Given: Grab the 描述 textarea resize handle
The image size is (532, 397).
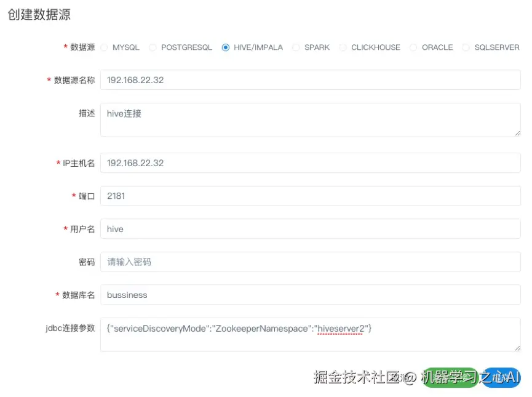Looking at the screenshot, I should coord(517,133).
